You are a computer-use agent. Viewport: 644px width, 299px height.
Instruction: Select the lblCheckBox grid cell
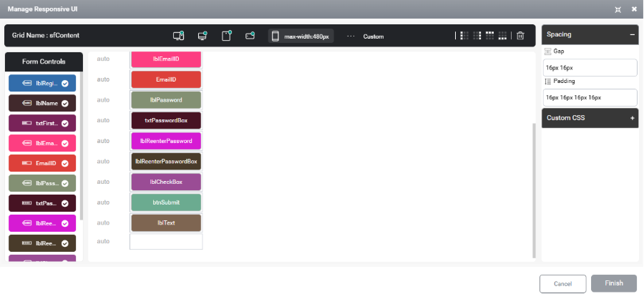coord(166,182)
